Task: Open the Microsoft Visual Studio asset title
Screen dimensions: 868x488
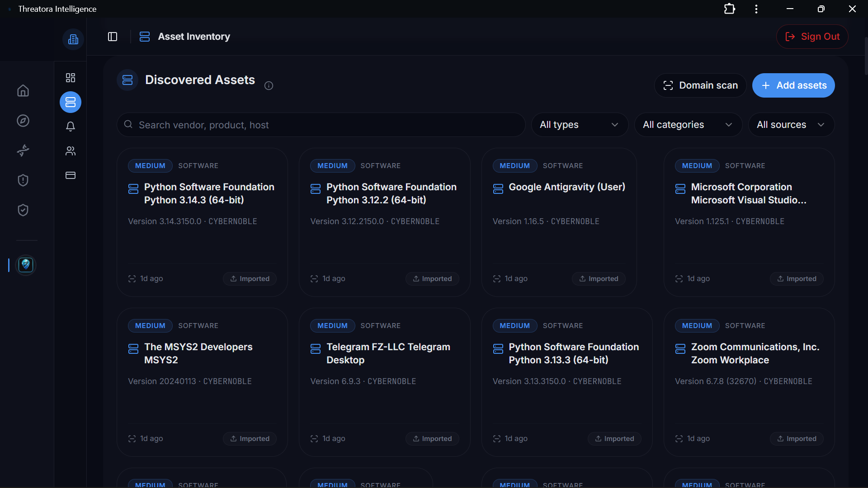Action: (x=749, y=193)
